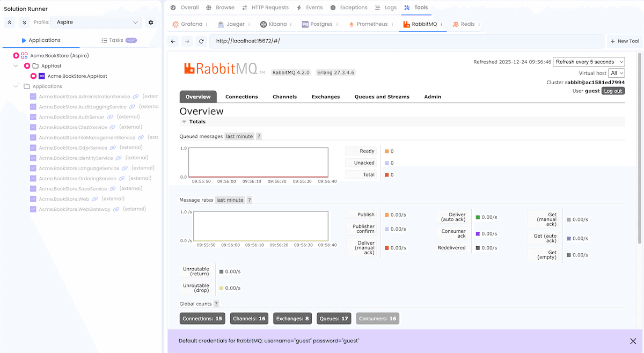Viewport: 644px width, 353px height.
Task: Open the Refresh every 5 seconds dropdown
Action: [x=589, y=62]
